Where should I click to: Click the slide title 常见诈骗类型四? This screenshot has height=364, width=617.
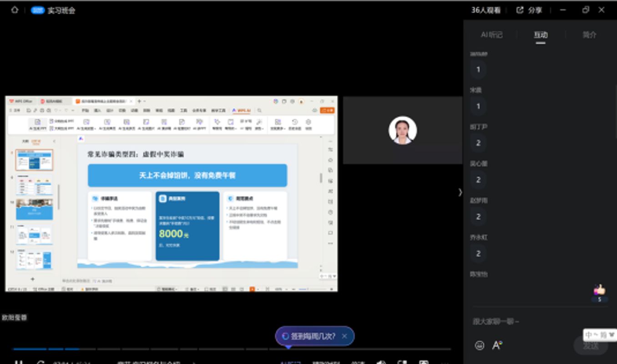pos(136,154)
